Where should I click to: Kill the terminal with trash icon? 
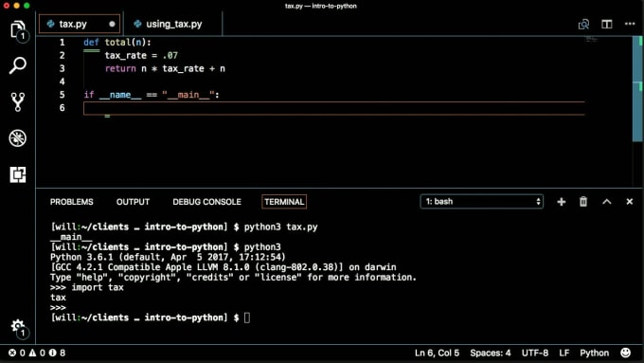point(583,202)
